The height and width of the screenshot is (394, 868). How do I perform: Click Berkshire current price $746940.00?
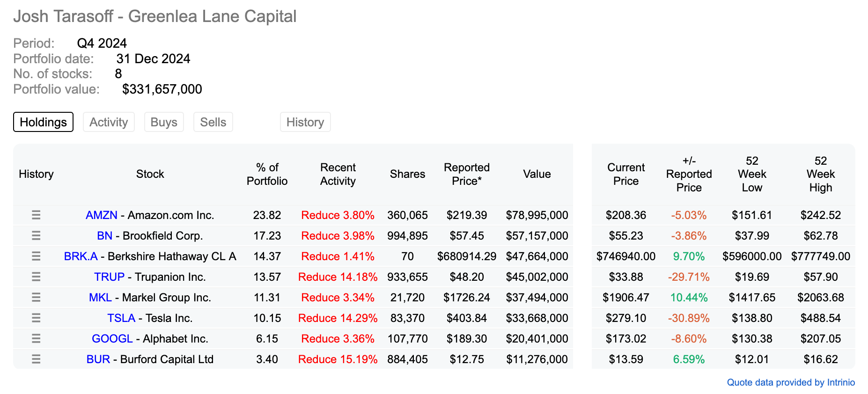[x=626, y=256]
